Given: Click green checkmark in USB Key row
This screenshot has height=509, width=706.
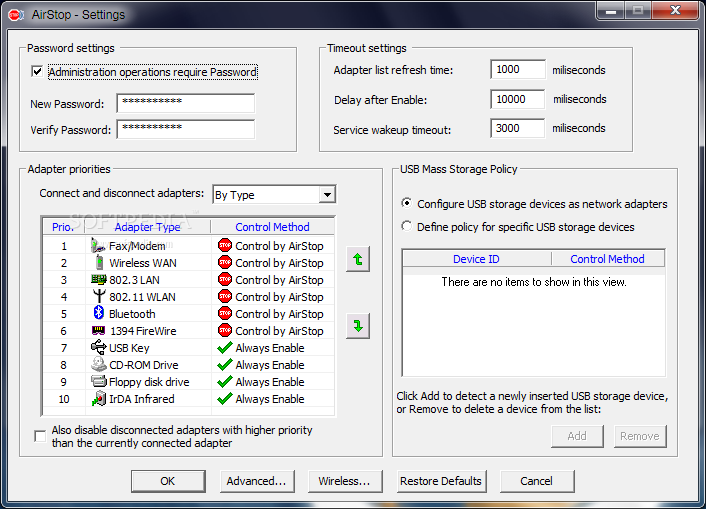Looking at the screenshot, I should (x=225, y=348).
